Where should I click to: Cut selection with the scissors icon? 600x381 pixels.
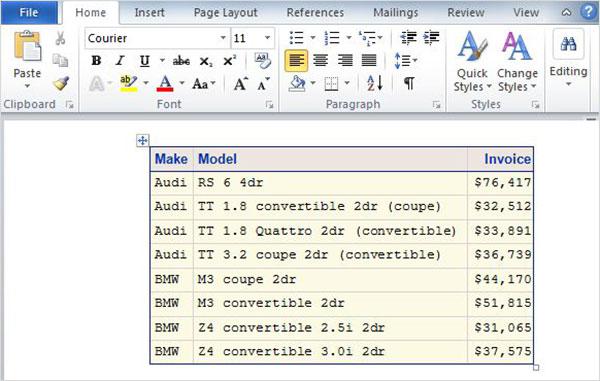(60, 38)
